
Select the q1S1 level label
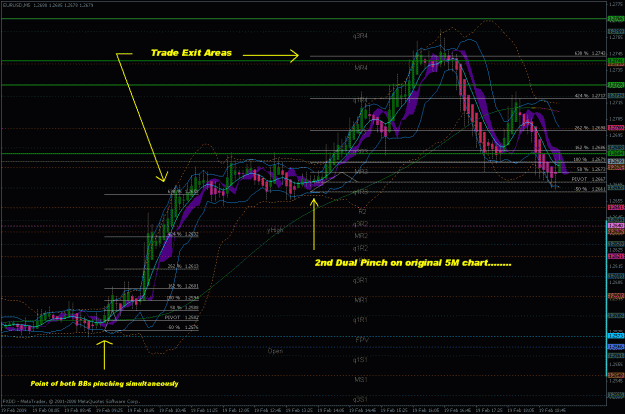pos(360,360)
